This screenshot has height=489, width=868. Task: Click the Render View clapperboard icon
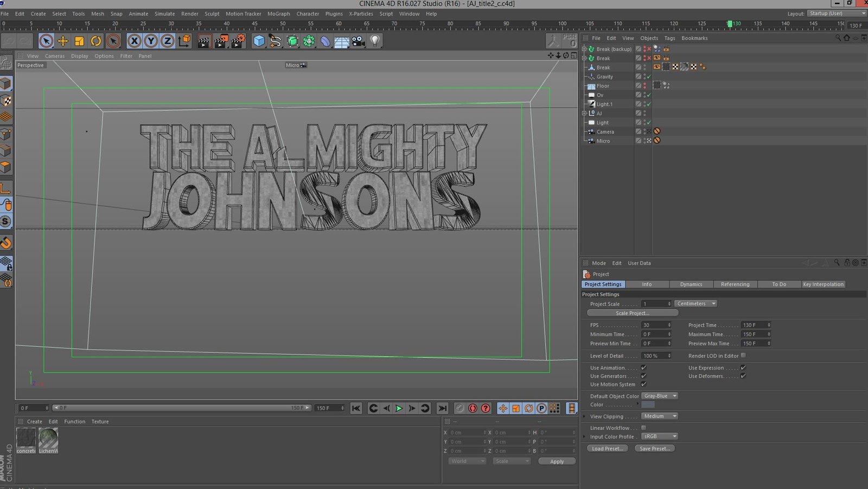[x=204, y=41]
